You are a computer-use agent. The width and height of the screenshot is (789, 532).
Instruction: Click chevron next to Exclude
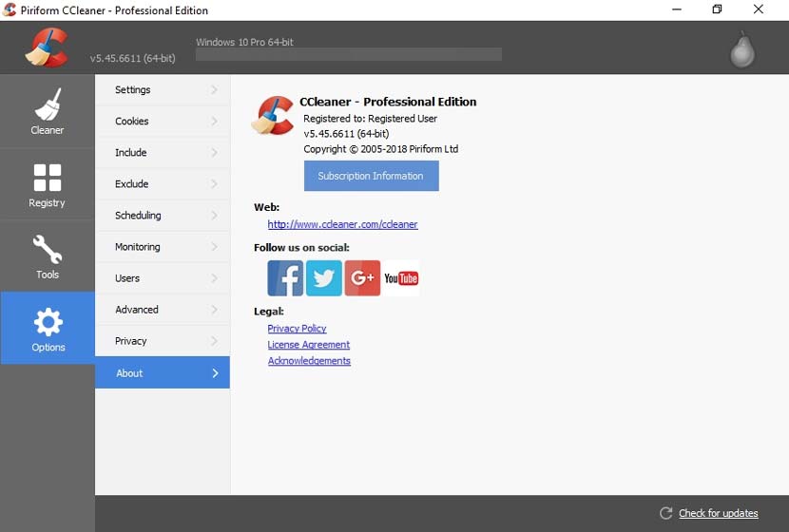215,184
